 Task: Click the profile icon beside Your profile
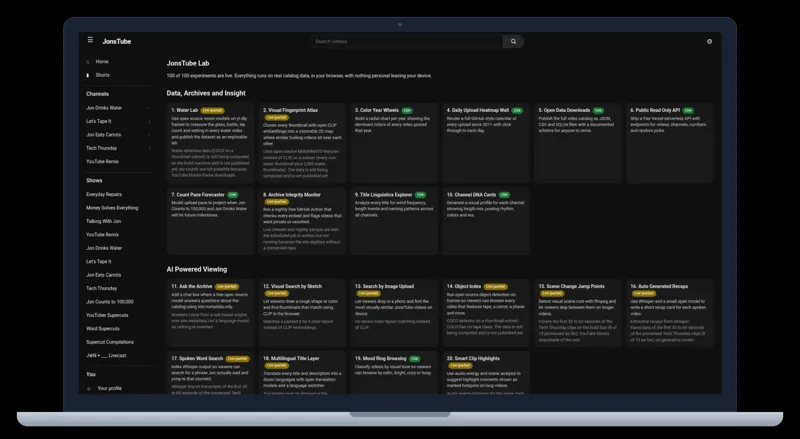89,388
